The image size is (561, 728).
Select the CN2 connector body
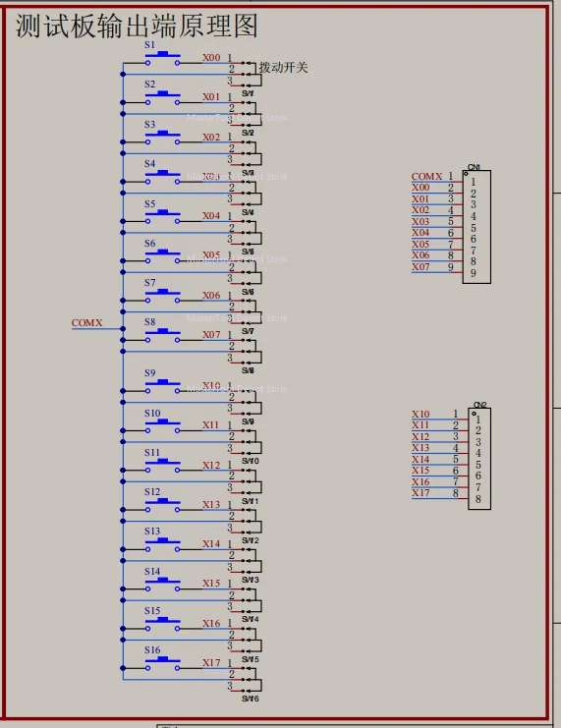(x=479, y=459)
